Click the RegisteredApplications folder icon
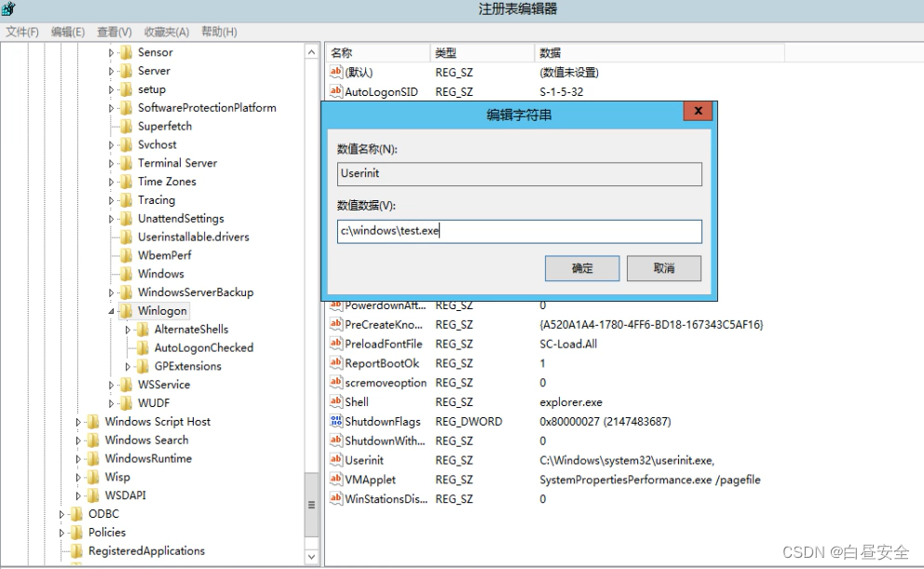The image size is (924, 569). point(76,551)
